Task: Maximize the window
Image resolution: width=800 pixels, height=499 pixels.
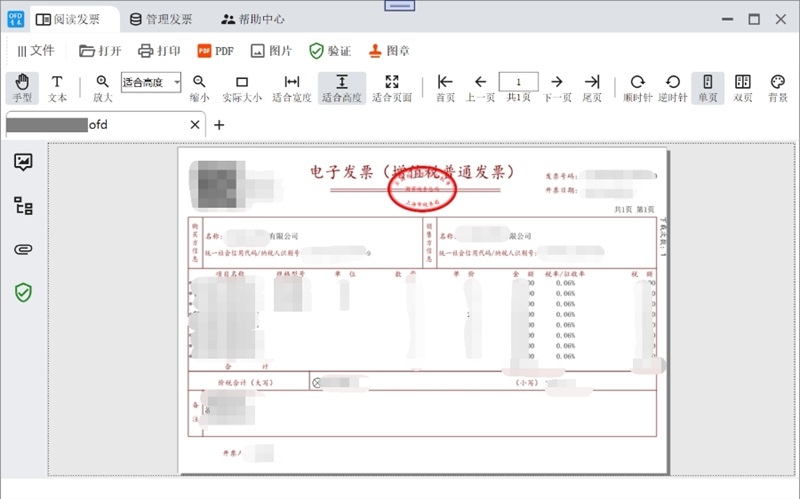Action: coord(754,19)
